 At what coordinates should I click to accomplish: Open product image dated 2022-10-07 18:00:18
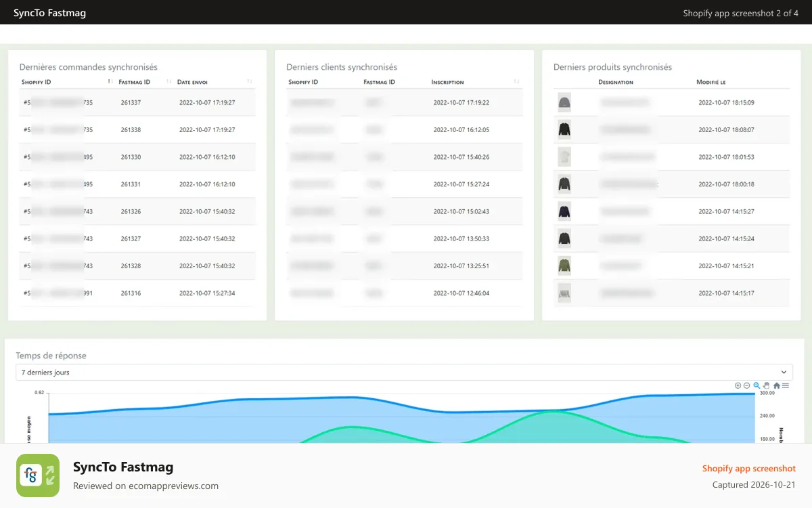pos(564,184)
